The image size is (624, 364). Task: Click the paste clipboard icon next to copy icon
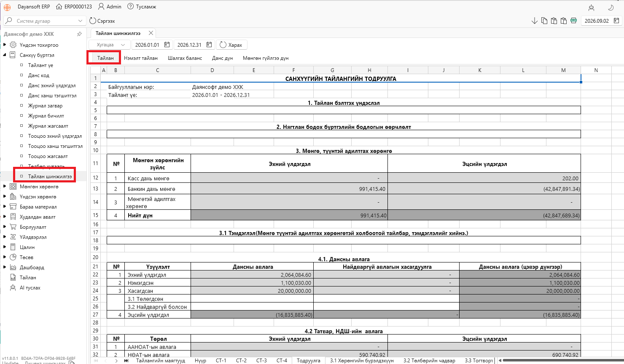pos(554,21)
